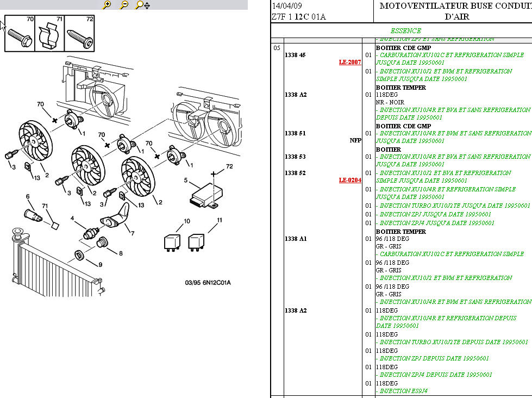Click the zoom in magnifier icon
This screenshot has width=532, height=398.
pyautogui.click(x=107, y=5)
